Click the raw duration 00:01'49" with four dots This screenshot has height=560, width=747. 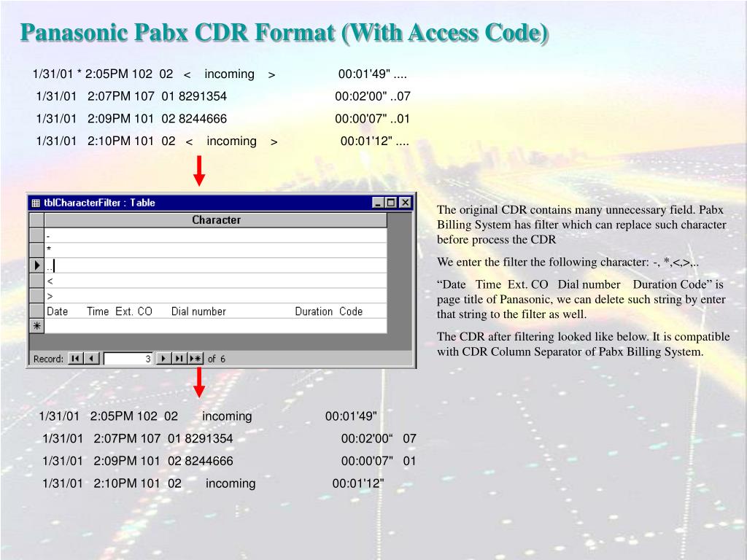coord(373,74)
